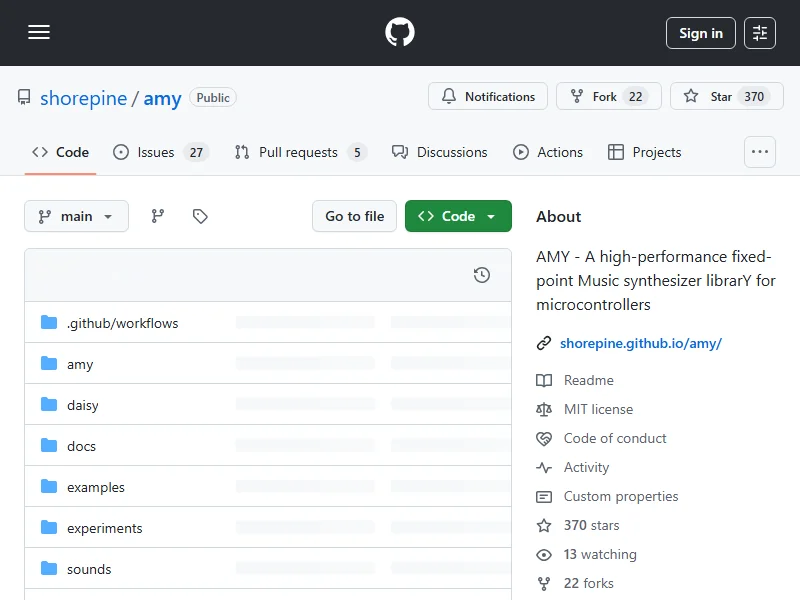Click the Sign in button

click(x=700, y=33)
